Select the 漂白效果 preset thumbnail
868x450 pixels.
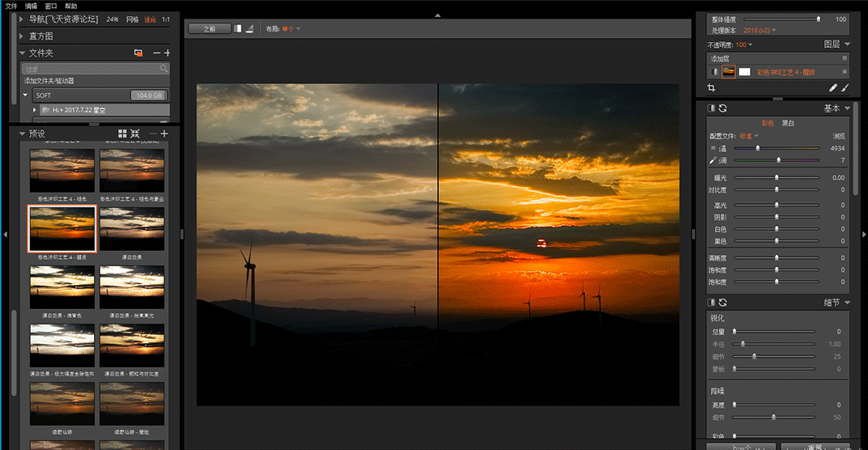[132, 229]
